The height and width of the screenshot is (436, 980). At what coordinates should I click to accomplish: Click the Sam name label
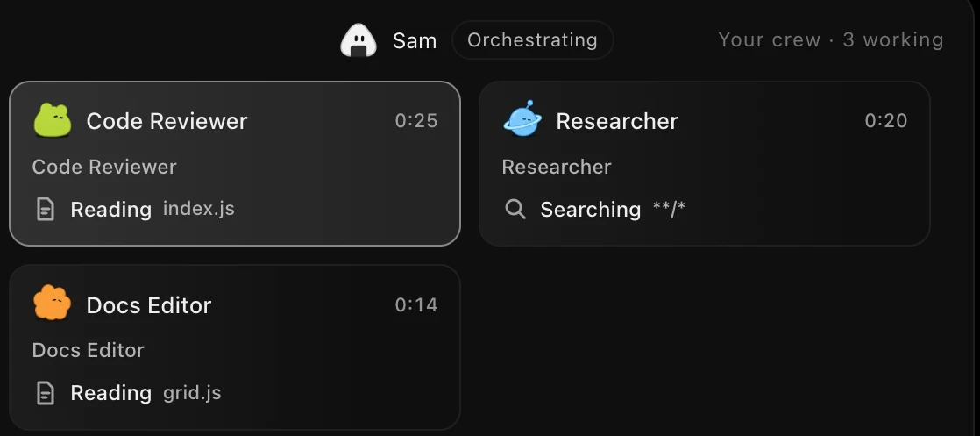tap(415, 40)
